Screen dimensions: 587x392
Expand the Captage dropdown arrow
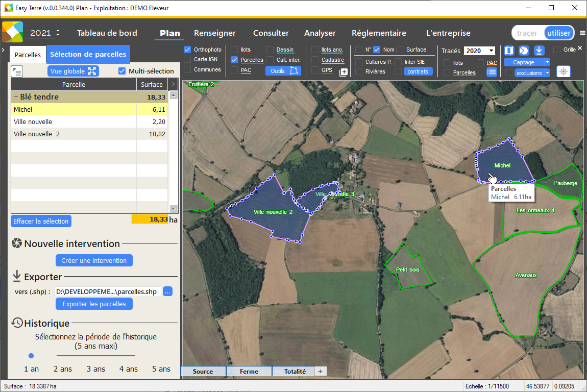point(547,62)
